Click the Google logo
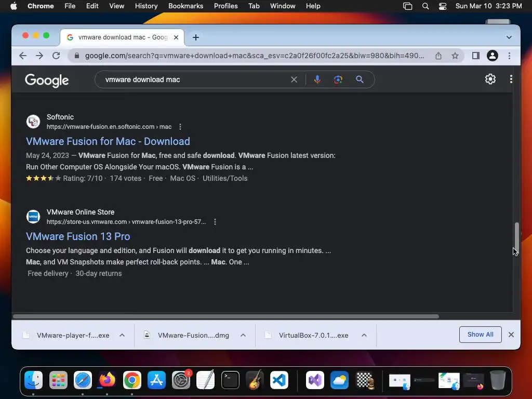This screenshot has height=399, width=532. pyautogui.click(x=47, y=81)
